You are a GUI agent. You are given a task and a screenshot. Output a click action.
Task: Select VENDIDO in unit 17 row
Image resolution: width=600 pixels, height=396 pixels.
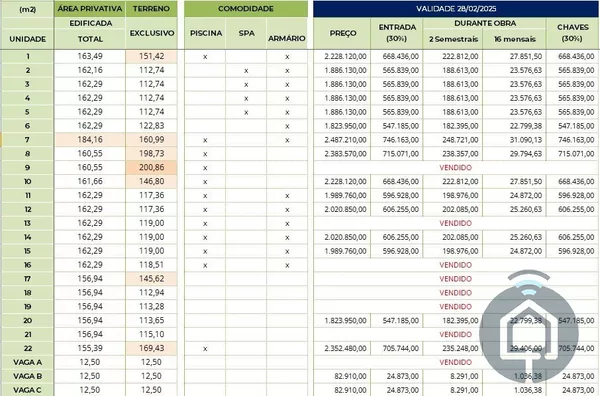pyautogui.click(x=455, y=279)
